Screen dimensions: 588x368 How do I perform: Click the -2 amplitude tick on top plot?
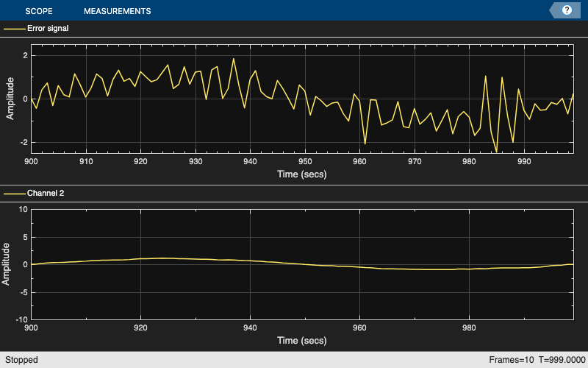[x=24, y=142]
